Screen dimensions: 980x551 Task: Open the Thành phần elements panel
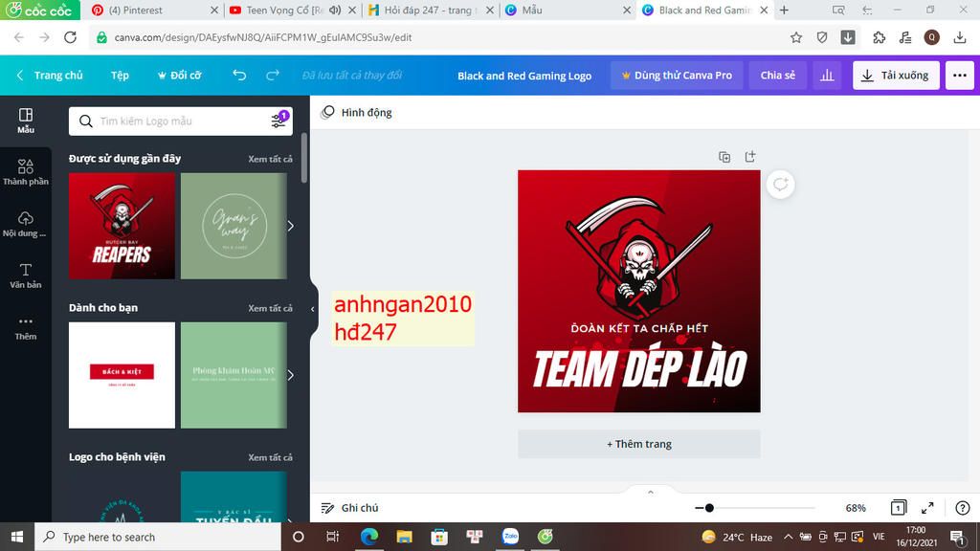pos(26,172)
